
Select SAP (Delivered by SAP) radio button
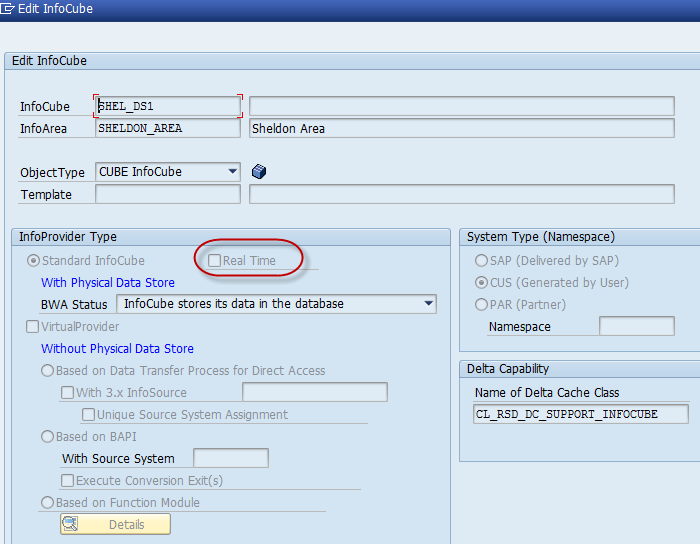pos(481,261)
